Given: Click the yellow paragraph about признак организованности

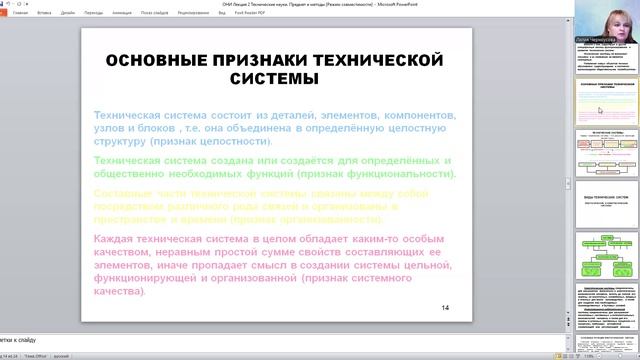Looking at the screenshot, I should 261,207.
